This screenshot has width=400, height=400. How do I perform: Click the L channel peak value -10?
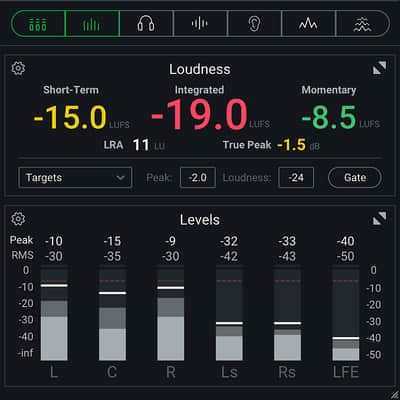pos(54,241)
